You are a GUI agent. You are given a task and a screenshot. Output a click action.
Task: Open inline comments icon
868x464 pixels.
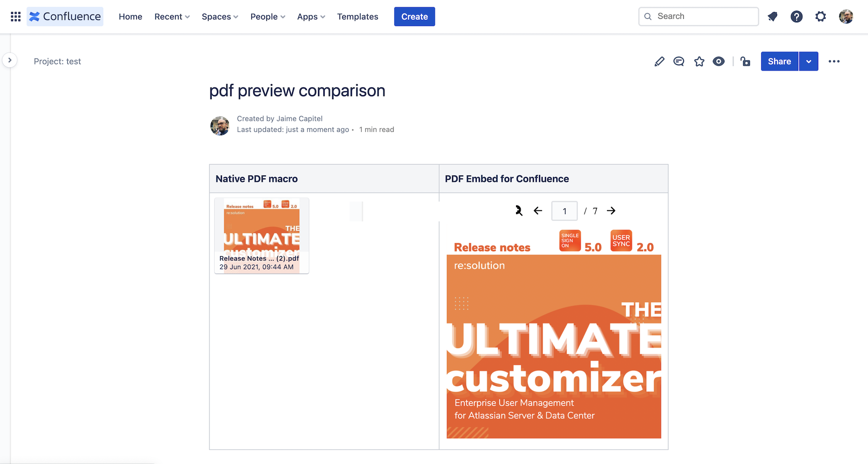[679, 61]
